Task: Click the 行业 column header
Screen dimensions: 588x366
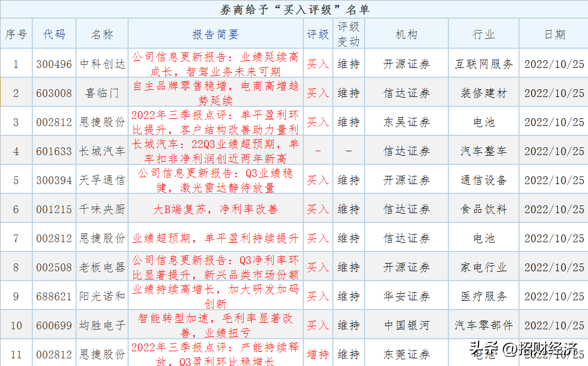Action: click(484, 34)
